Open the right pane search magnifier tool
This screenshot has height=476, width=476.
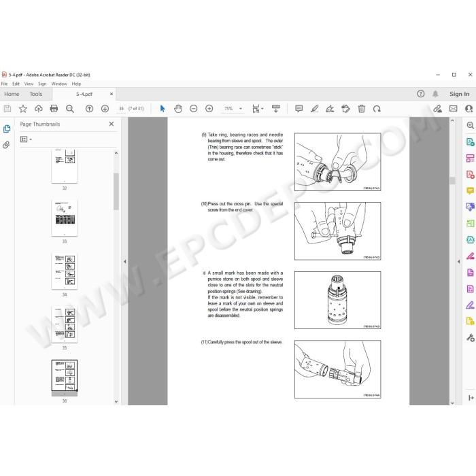(x=471, y=125)
